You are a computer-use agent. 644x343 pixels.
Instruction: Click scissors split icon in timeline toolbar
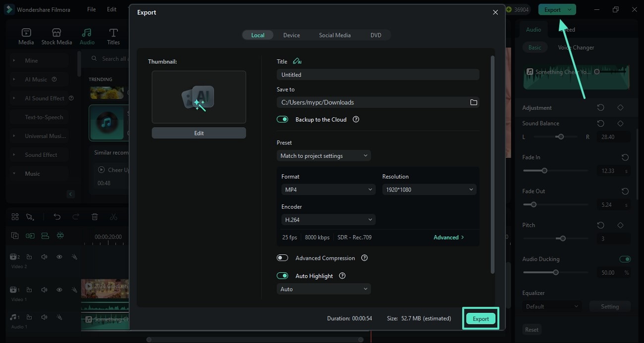(113, 217)
